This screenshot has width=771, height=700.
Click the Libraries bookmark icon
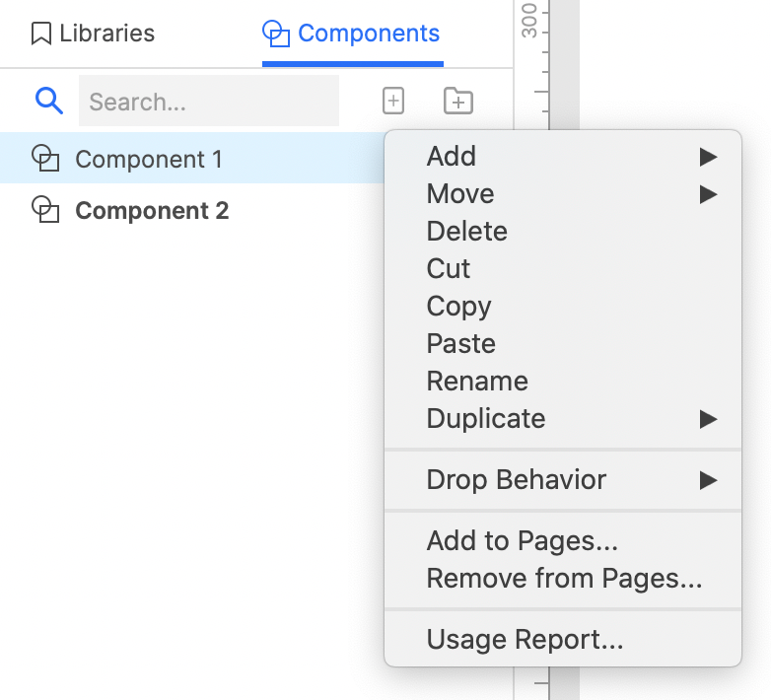pos(41,34)
